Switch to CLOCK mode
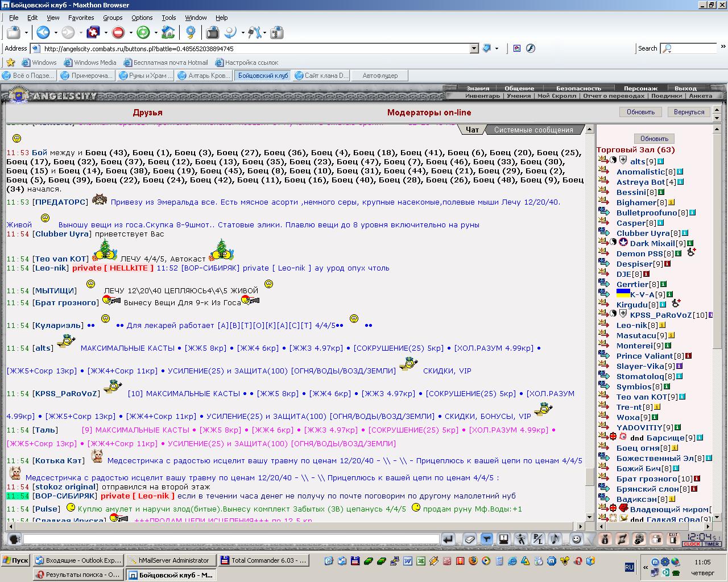The height and width of the screenshot is (582, 728). click(692, 544)
